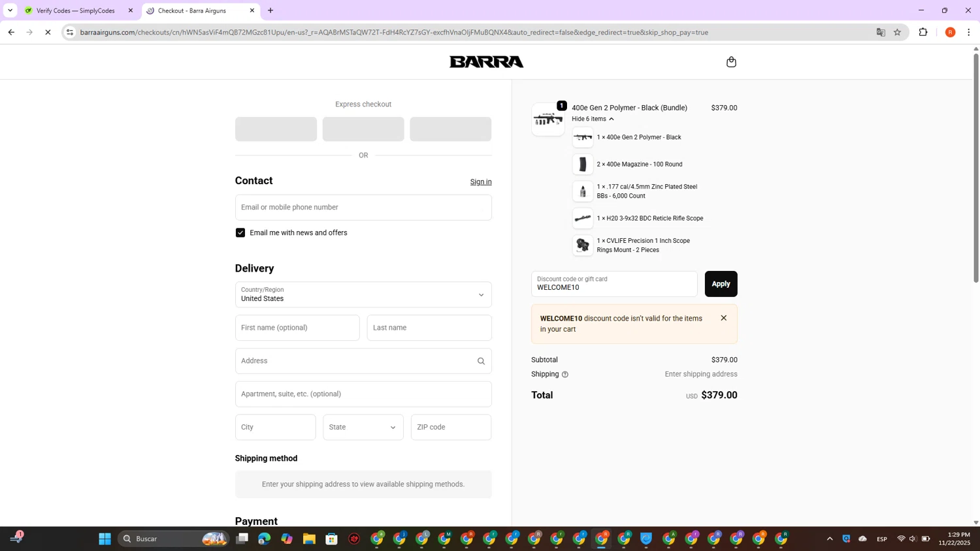Image resolution: width=980 pixels, height=551 pixels.
Task: Click the ESP language indicator
Action: click(x=881, y=539)
